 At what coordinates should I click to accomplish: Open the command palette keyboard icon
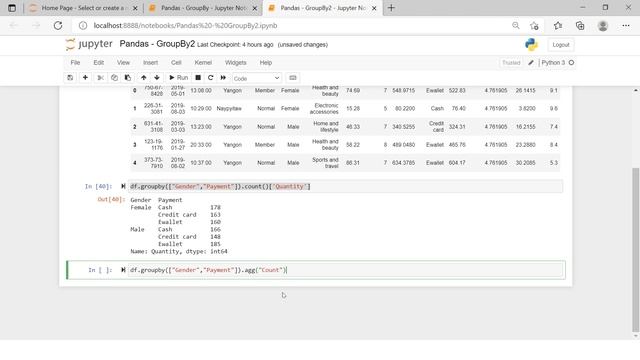point(293,78)
